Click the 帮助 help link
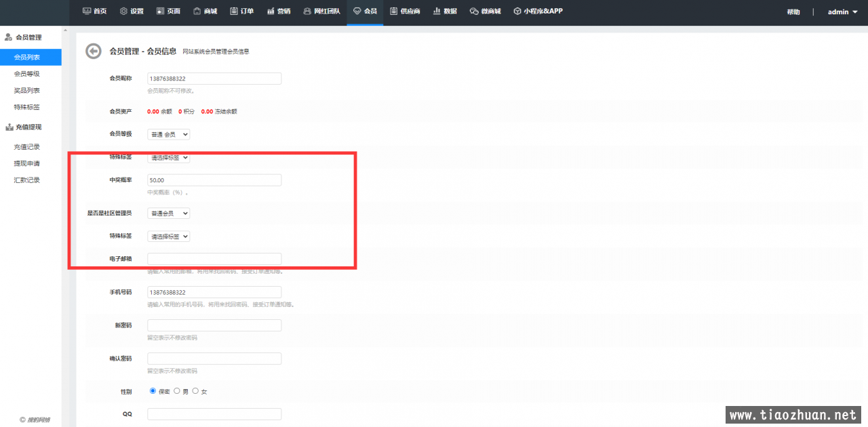 793,12
